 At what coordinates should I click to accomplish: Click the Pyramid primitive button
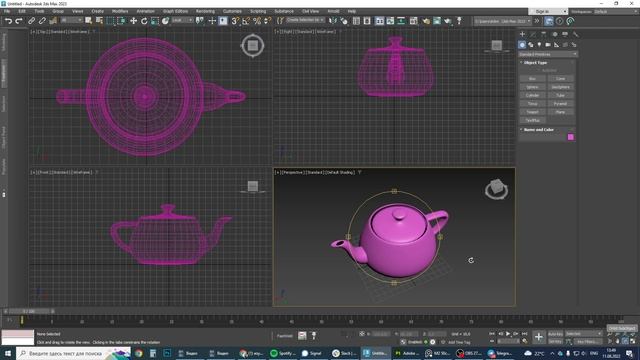coord(560,104)
